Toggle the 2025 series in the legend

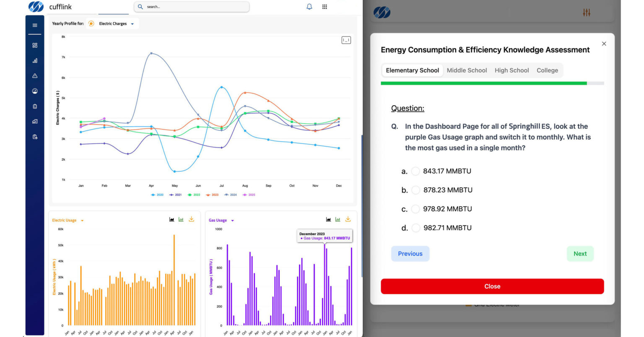249,195
